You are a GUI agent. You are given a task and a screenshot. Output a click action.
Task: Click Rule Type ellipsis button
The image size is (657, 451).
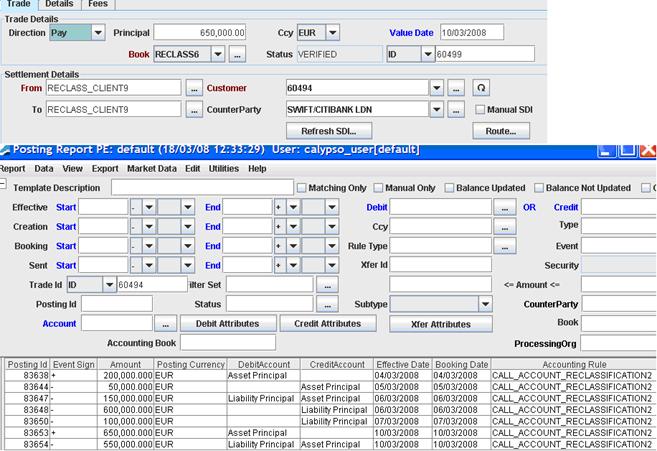[x=504, y=246]
